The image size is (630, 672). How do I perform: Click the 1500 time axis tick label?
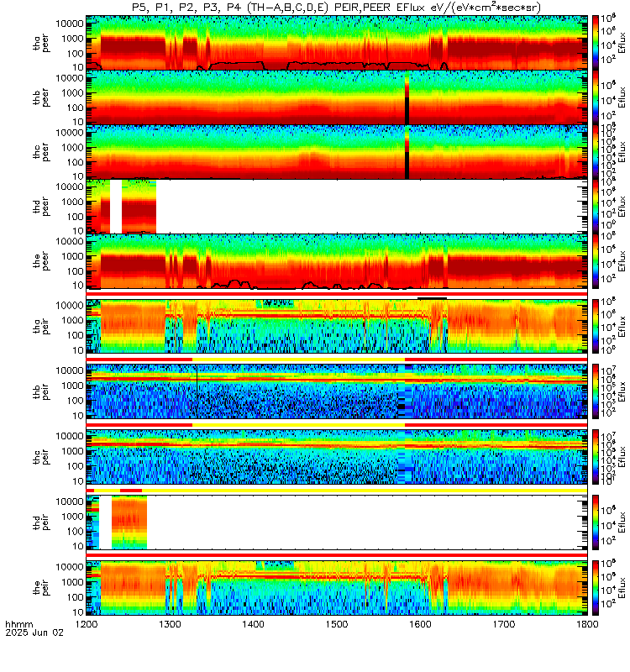point(337,623)
